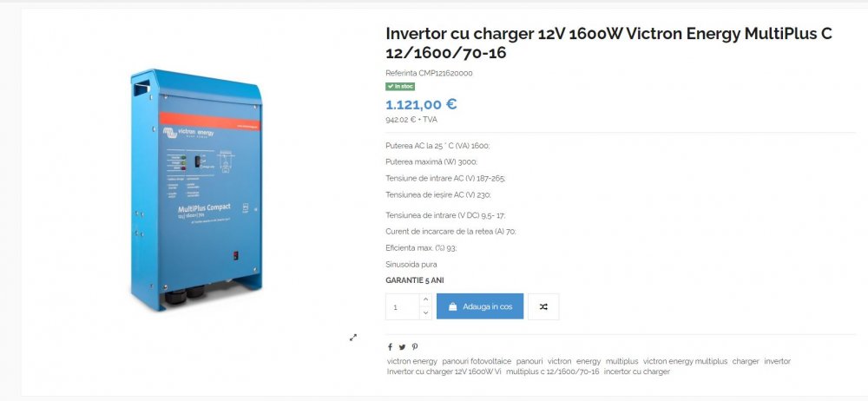Open the 'panouri fotovoltaice' tag link
This screenshot has height=401, width=868.
(477, 361)
